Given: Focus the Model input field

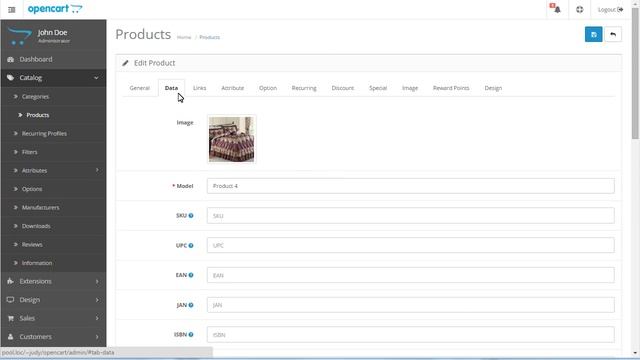Looking at the screenshot, I should [411, 186].
